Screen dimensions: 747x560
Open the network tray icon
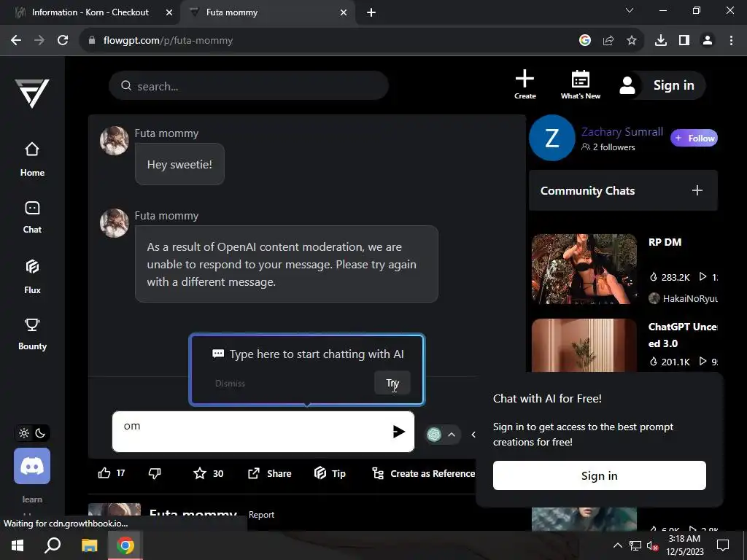click(x=635, y=545)
